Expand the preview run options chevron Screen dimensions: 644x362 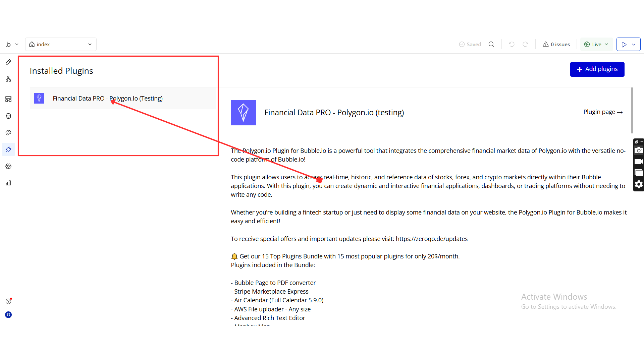coord(634,44)
